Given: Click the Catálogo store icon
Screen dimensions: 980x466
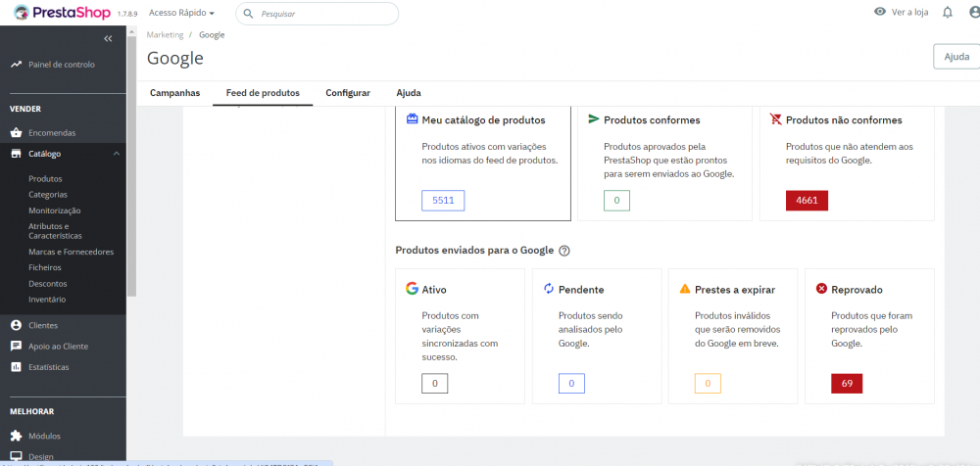Looking at the screenshot, I should (17, 154).
